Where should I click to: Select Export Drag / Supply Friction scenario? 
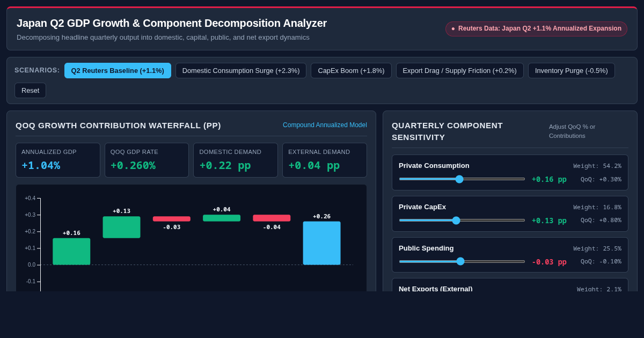pyautogui.click(x=460, y=70)
